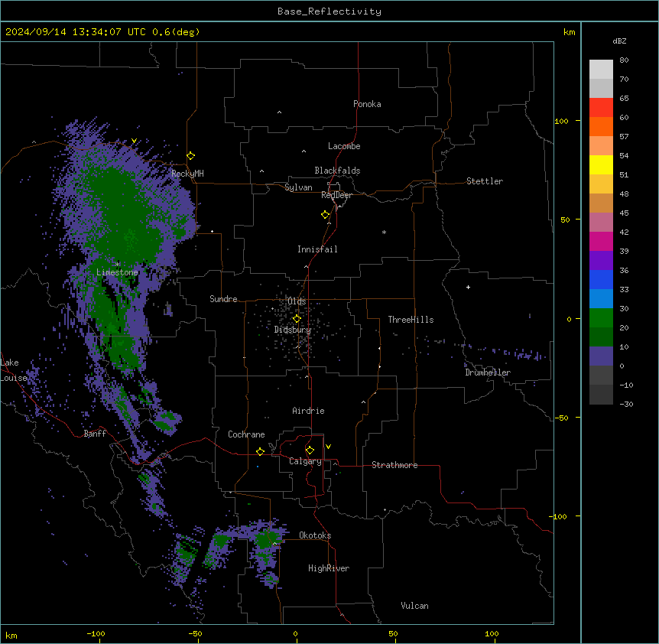
Task: Click the Olds town label
Action: click(297, 301)
